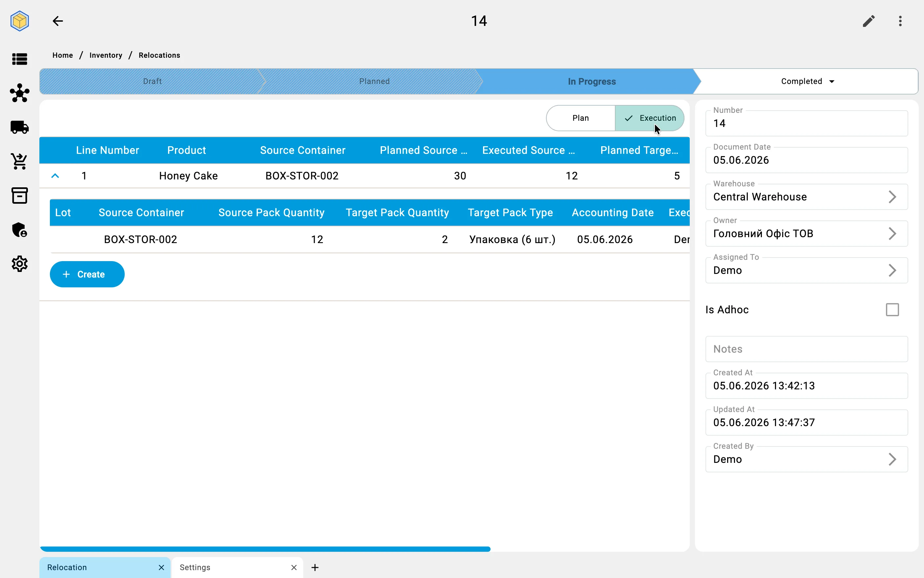Click the Notes input field
924x578 pixels.
[x=806, y=349]
